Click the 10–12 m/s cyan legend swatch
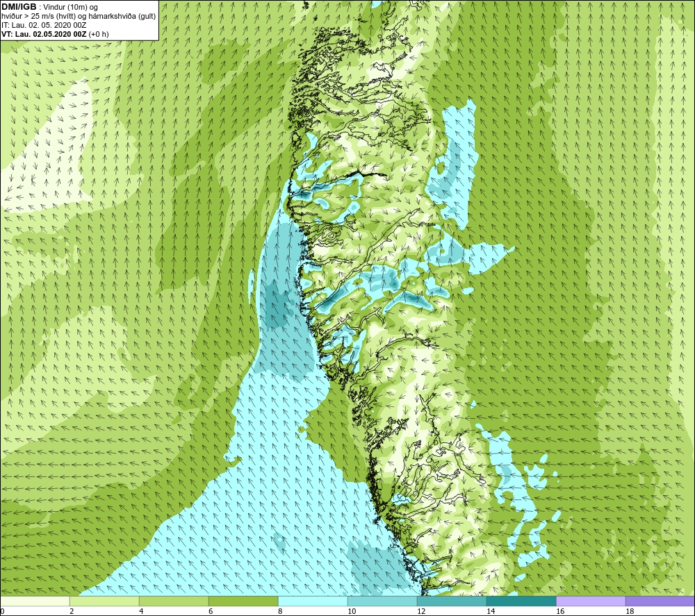 click(x=382, y=601)
